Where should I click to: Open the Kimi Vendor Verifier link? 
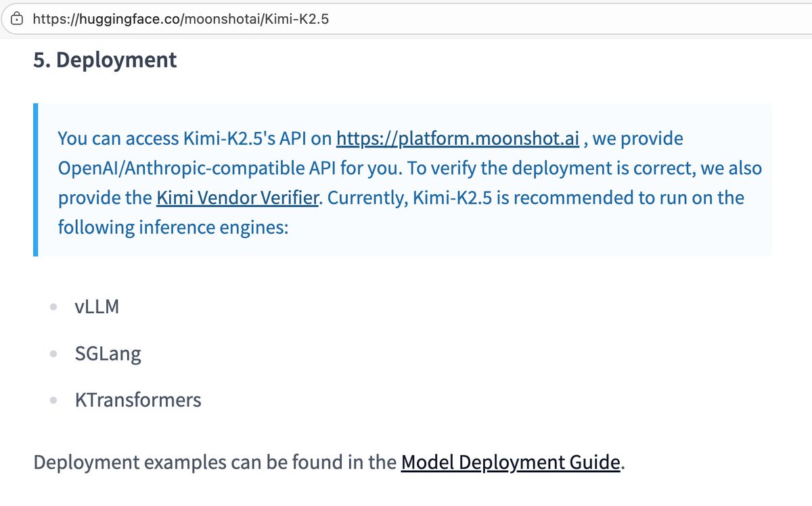tap(237, 198)
